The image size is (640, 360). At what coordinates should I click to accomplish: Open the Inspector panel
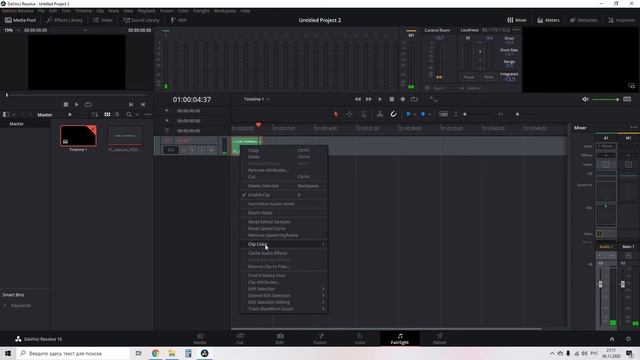[621, 20]
